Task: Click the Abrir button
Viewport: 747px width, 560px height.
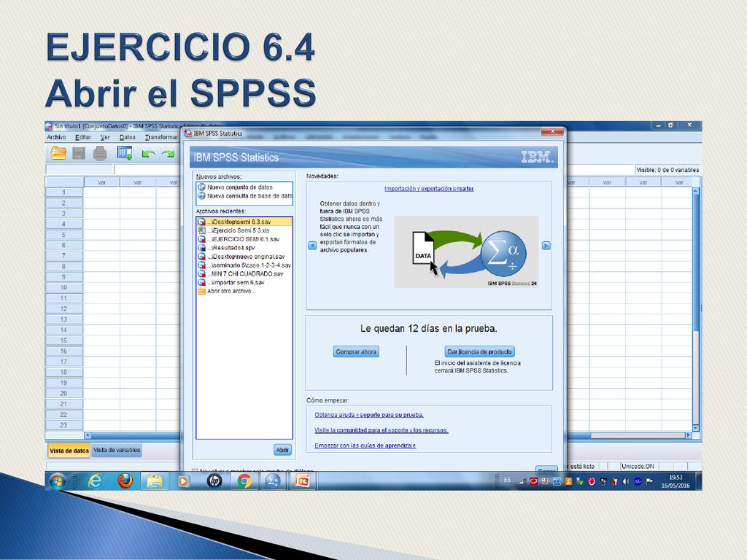Action: pos(282,450)
